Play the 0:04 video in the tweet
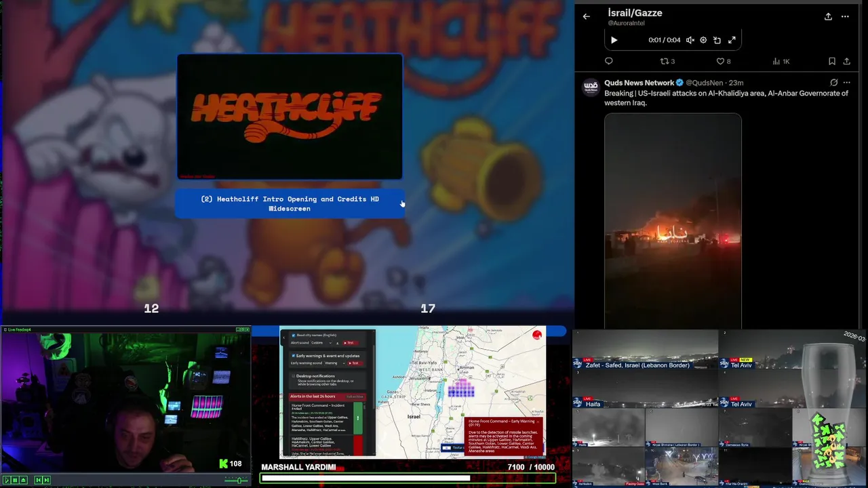Screen dimensions: 868x488 614,40
